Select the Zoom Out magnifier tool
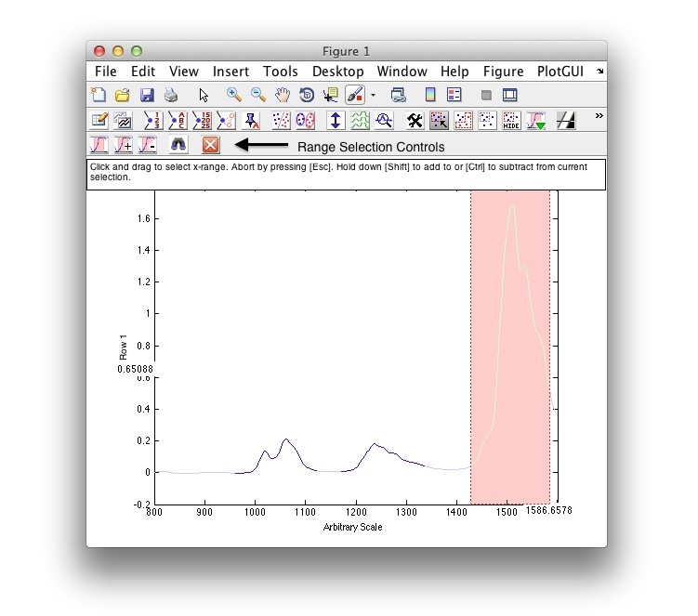Viewport: 698px width, 616px height. click(x=258, y=95)
